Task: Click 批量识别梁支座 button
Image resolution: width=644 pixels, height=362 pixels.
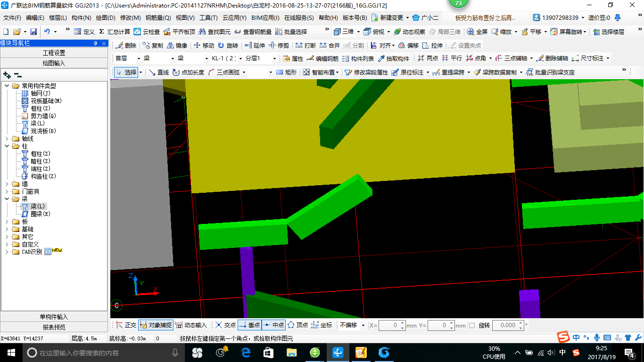Action: pos(550,72)
